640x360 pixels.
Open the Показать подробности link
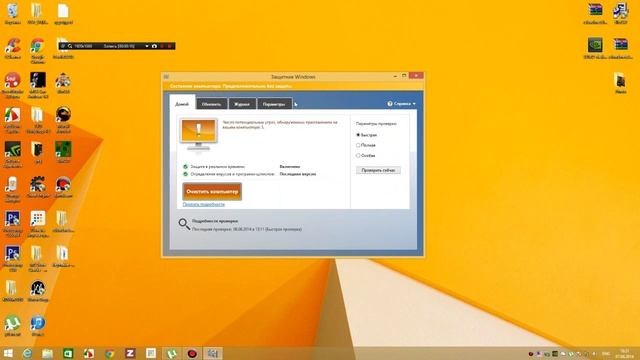tap(203, 204)
